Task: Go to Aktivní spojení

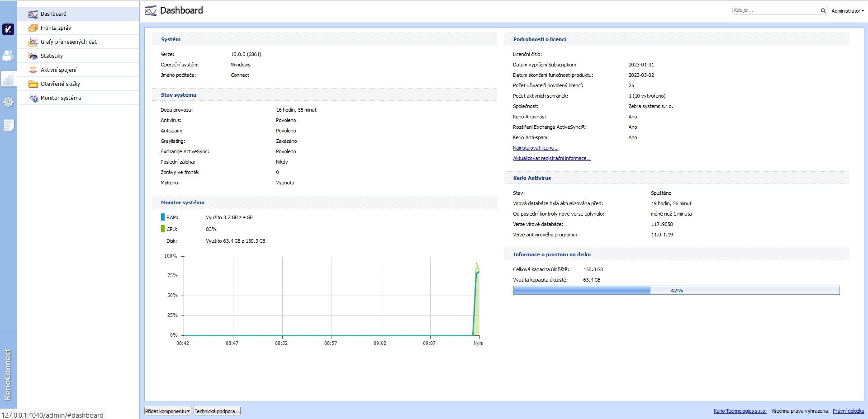Action: point(58,70)
